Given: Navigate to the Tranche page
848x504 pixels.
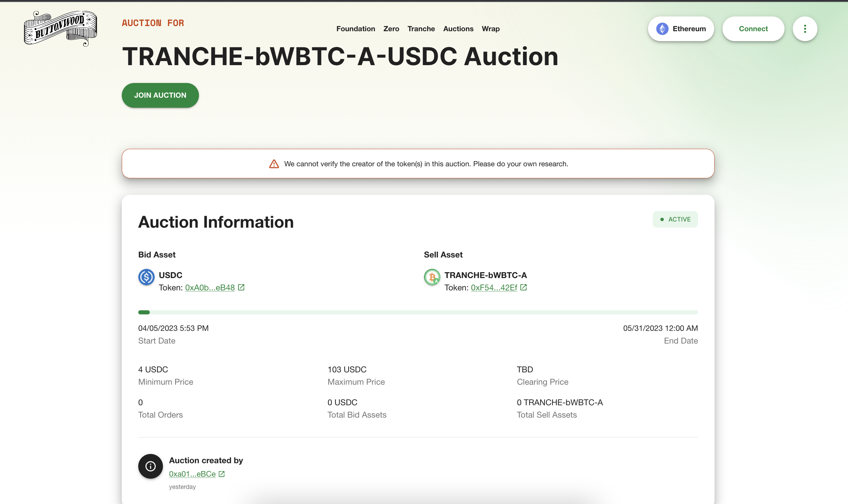Looking at the screenshot, I should coord(421,29).
